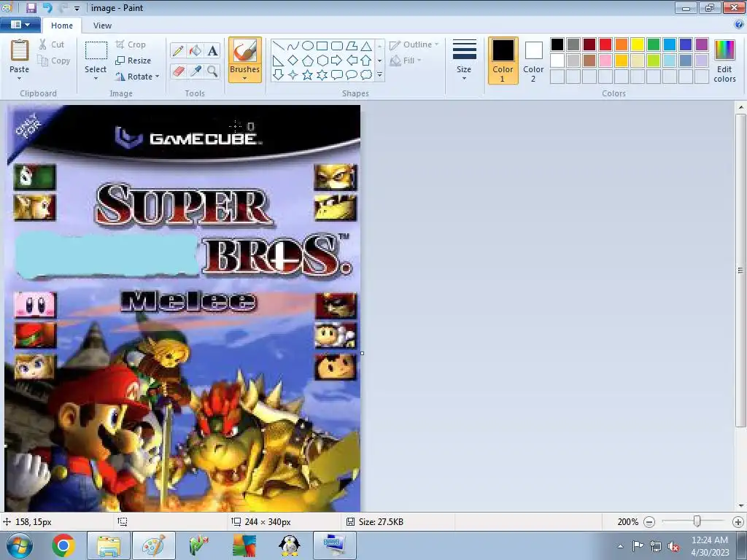Image resolution: width=747 pixels, height=560 pixels.
Task: Select the Color picker eyedropper tool
Action: coord(196,71)
